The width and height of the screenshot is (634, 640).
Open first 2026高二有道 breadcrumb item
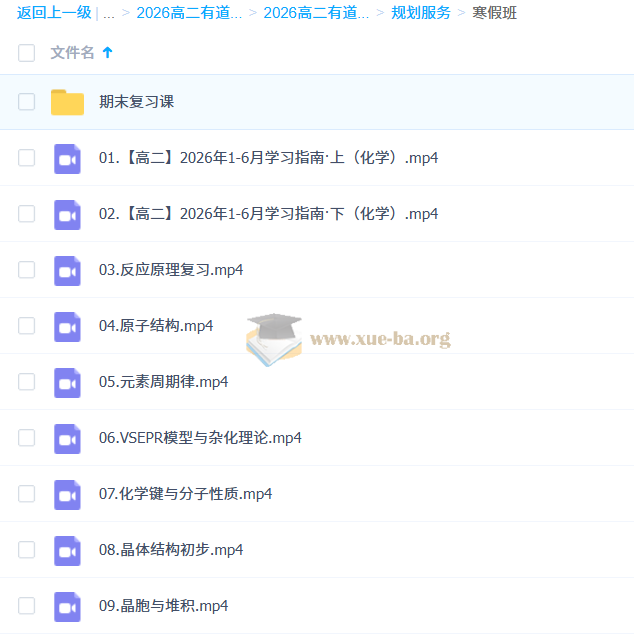click(x=189, y=13)
